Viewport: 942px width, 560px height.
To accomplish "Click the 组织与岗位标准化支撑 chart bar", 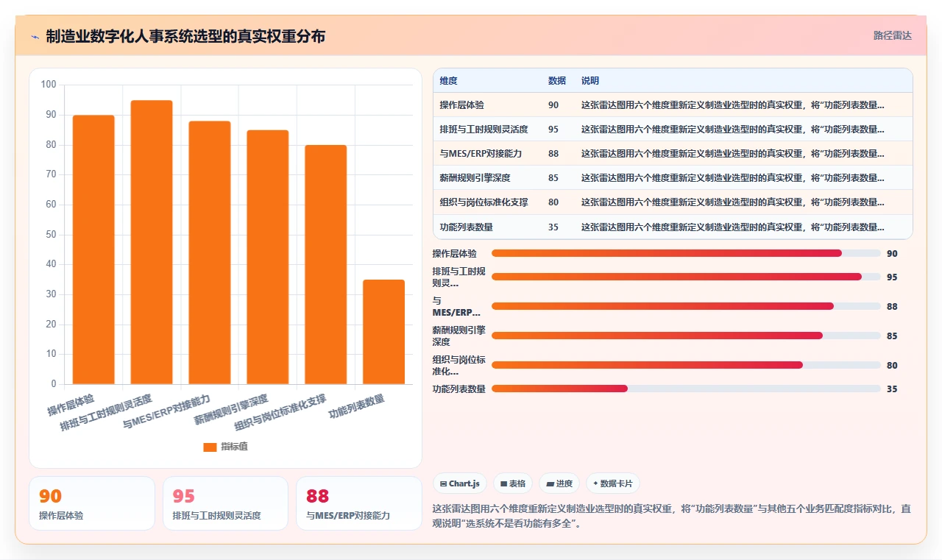I will point(326,264).
